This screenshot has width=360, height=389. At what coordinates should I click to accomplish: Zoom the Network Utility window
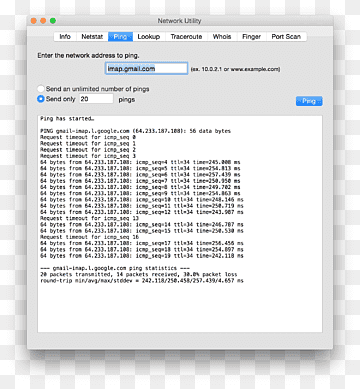pyautogui.click(x=53, y=21)
